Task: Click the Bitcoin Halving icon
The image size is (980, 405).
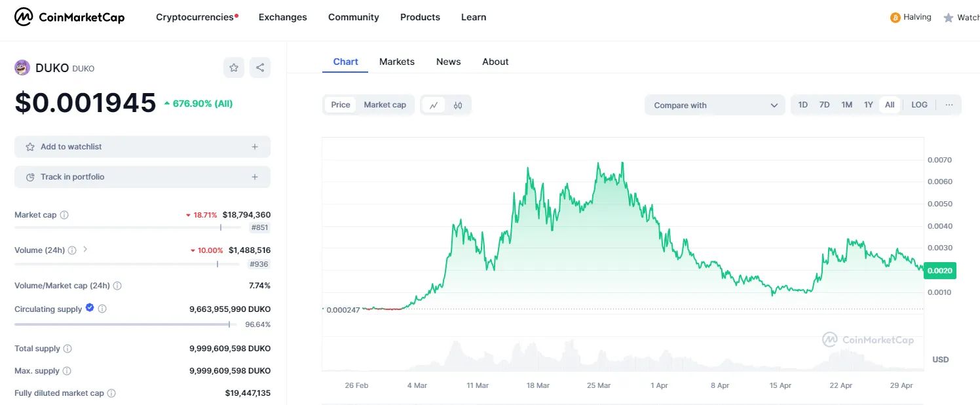Action: pyautogui.click(x=895, y=18)
